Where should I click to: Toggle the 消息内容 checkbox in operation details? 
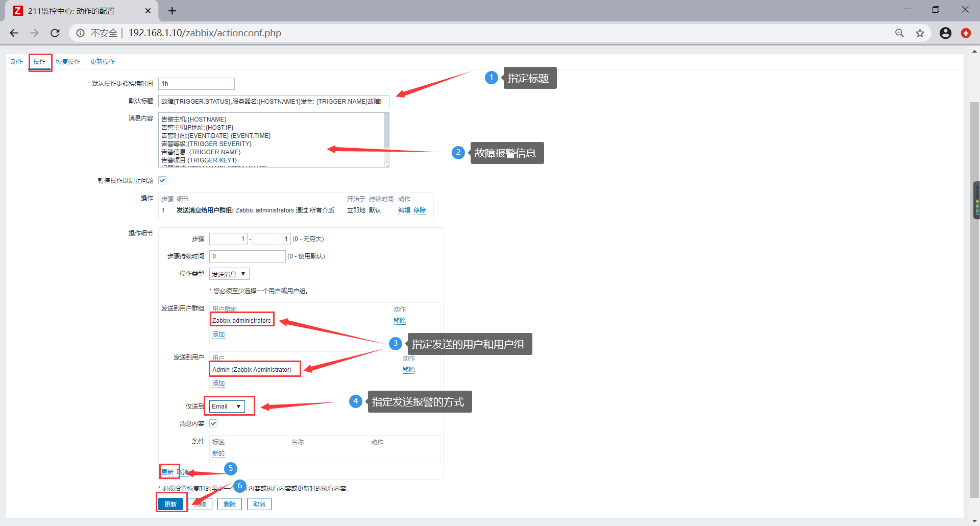[213, 423]
